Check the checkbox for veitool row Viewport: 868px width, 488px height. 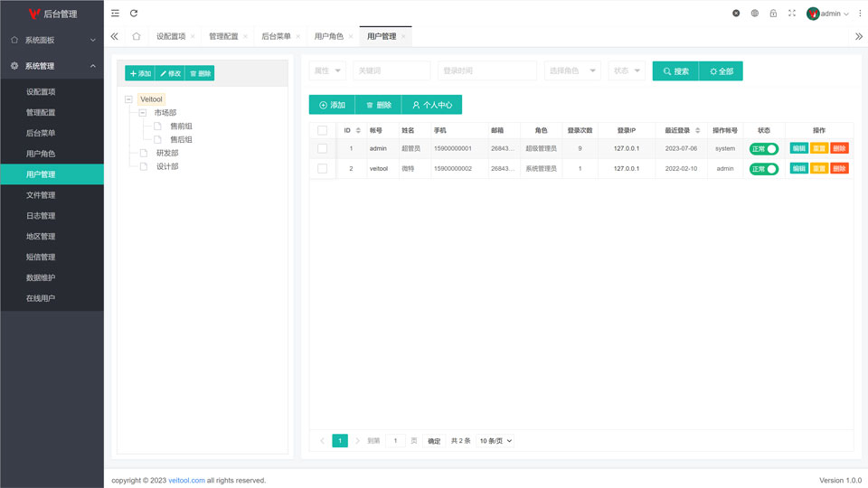[322, 169]
